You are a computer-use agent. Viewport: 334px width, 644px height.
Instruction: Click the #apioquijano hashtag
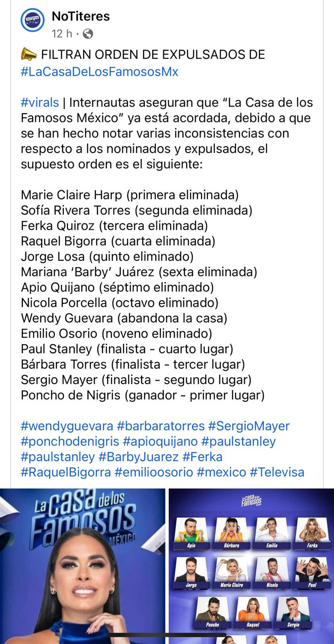(x=160, y=442)
